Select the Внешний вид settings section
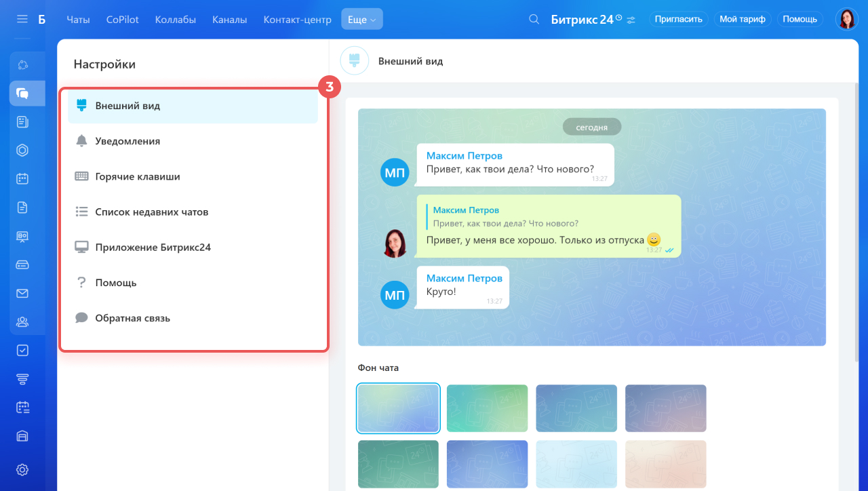 click(193, 106)
